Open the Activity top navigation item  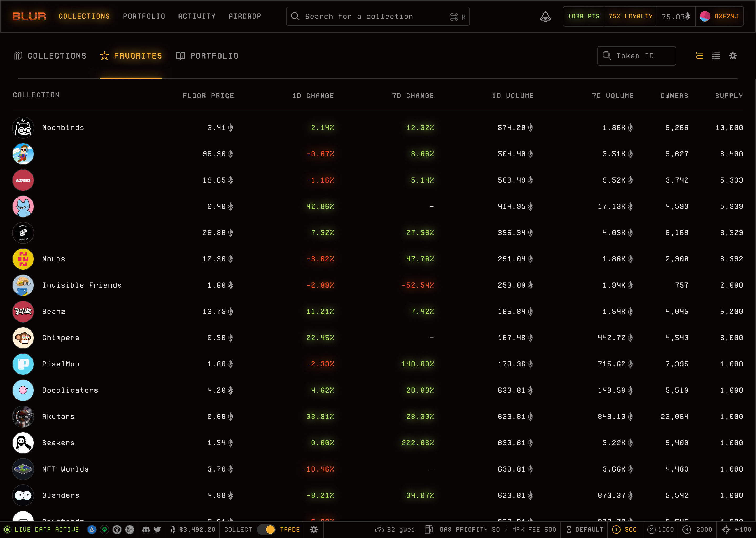pos(197,16)
